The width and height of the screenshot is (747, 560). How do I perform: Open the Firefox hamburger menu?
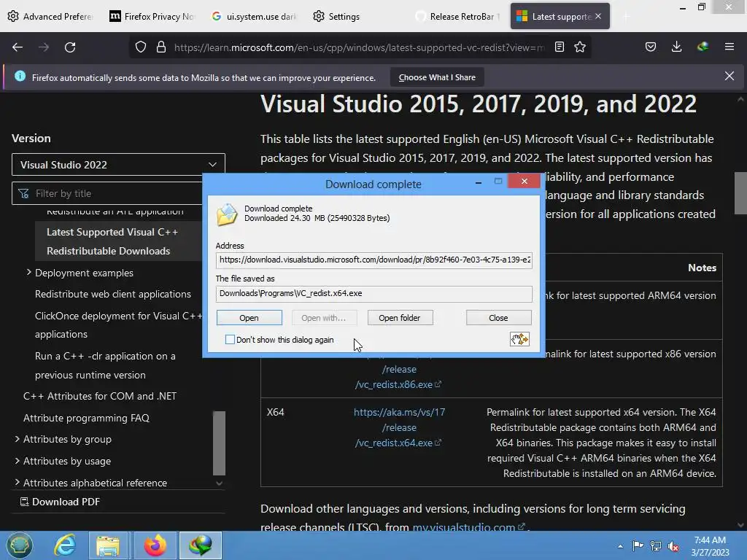pos(729,47)
